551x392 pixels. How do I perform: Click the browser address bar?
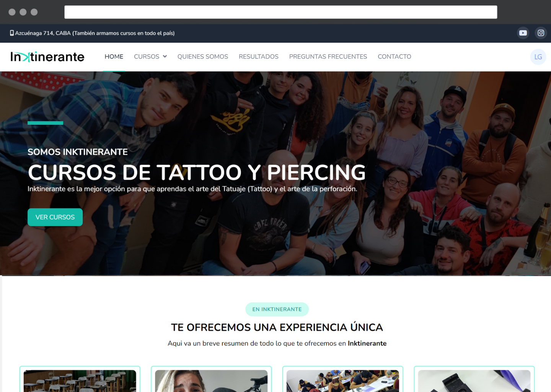coord(280,12)
